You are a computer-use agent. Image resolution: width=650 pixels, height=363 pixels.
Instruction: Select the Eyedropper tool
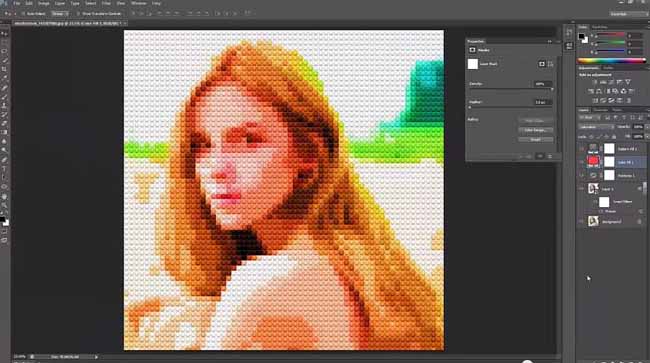click(5, 78)
